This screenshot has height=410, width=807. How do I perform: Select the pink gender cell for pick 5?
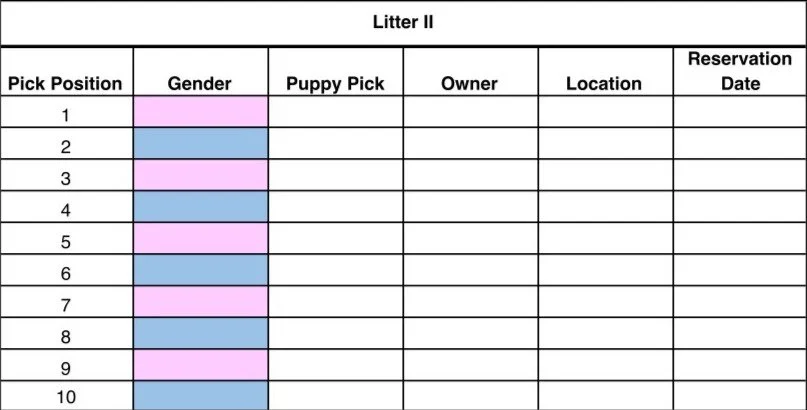click(201, 238)
